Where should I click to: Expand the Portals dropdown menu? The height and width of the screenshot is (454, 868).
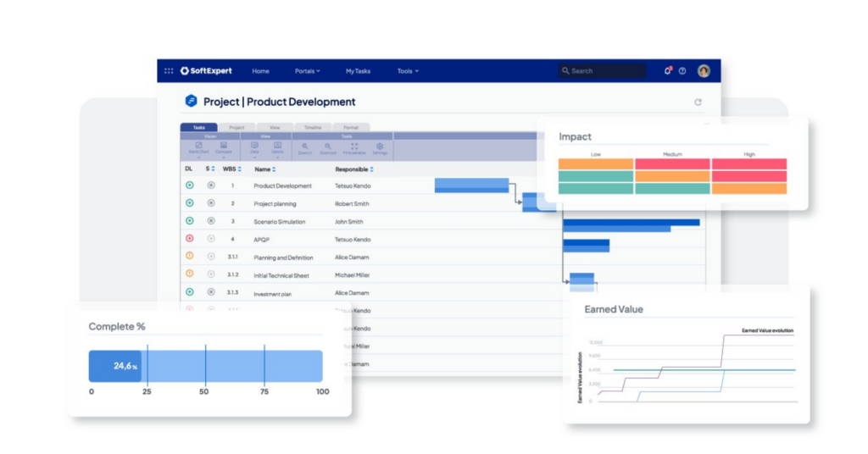pyautogui.click(x=307, y=71)
